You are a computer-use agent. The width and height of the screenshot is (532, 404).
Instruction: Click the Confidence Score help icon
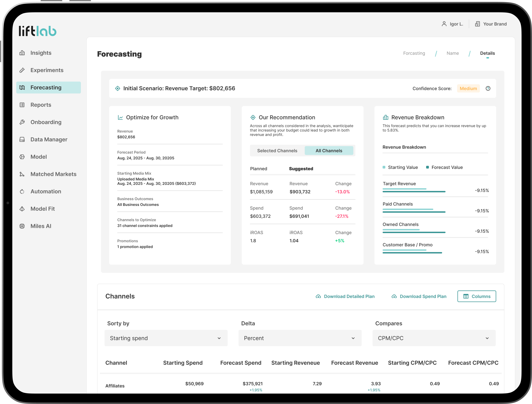click(x=488, y=88)
